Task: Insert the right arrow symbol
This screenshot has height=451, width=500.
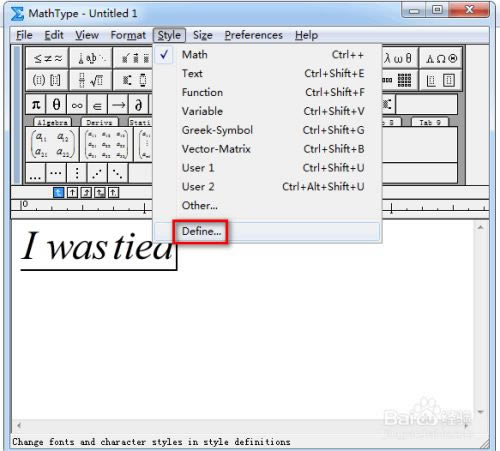Action: click(x=118, y=105)
